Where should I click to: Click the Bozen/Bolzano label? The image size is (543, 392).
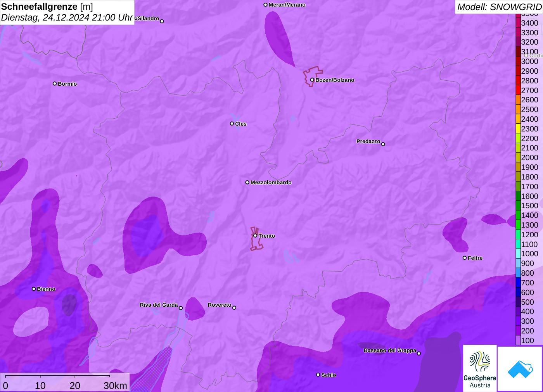coord(335,80)
